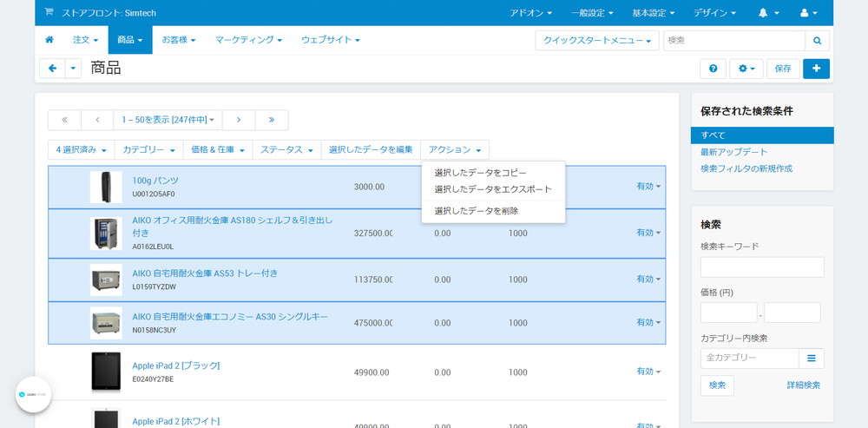Viewport: 868px width, 428px height.
Task: Focus the top 検索 search field
Action: point(734,41)
